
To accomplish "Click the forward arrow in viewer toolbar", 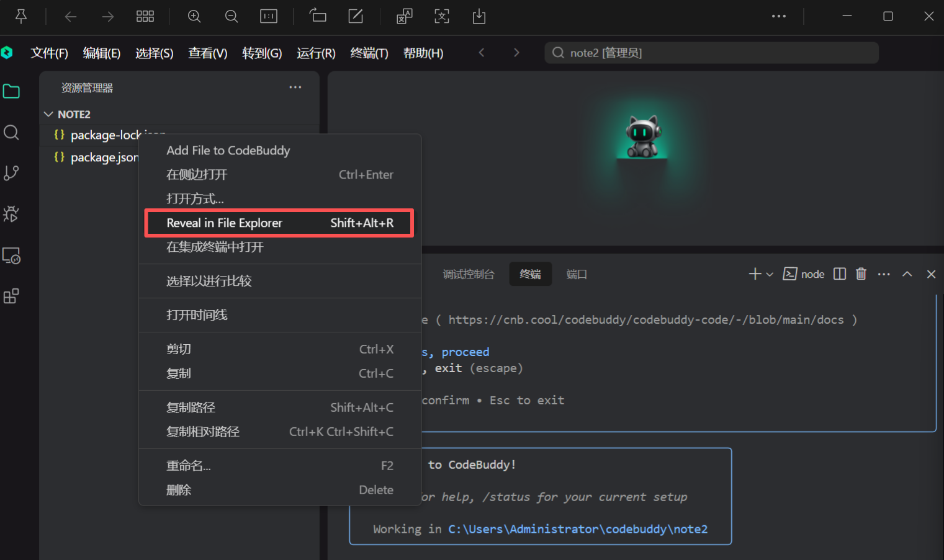I will (108, 17).
